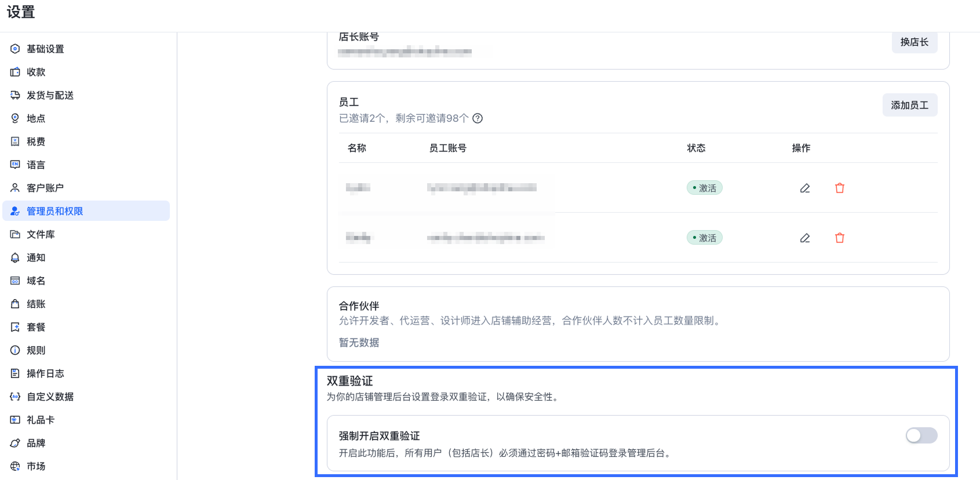
Task: Click the help icon beside 剩余可邀请98个
Action: coord(478,118)
